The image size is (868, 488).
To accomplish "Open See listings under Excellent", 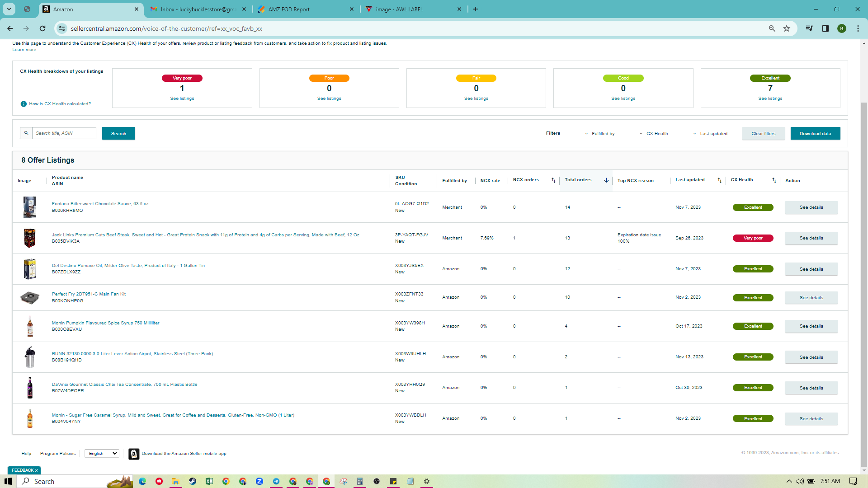I will tap(770, 99).
